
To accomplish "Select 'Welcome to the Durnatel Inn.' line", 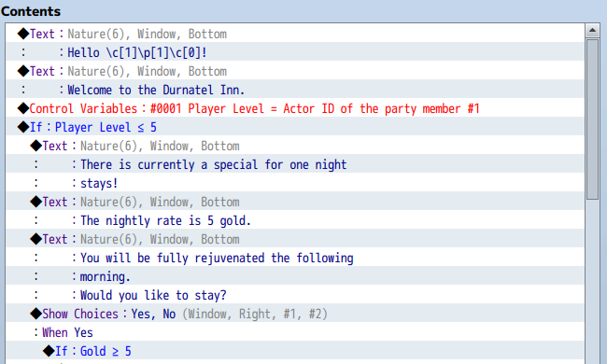I will coord(295,90).
